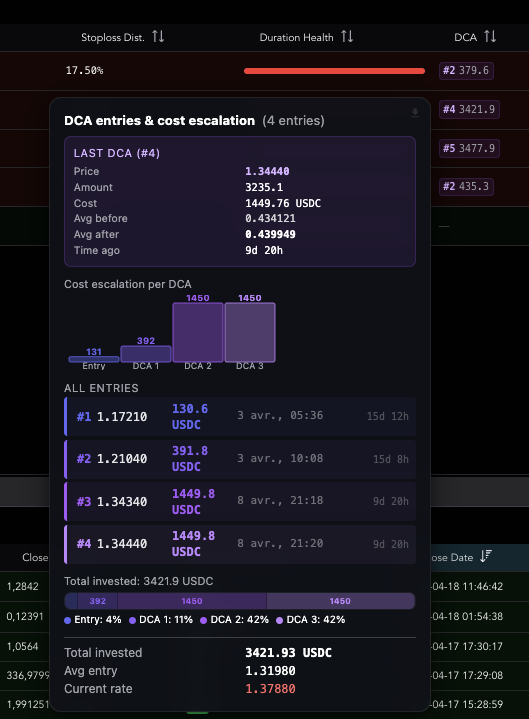The width and height of the screenshot is (529, 719).
Task: Click the red Duration Health bar
Action: point(334,71)
